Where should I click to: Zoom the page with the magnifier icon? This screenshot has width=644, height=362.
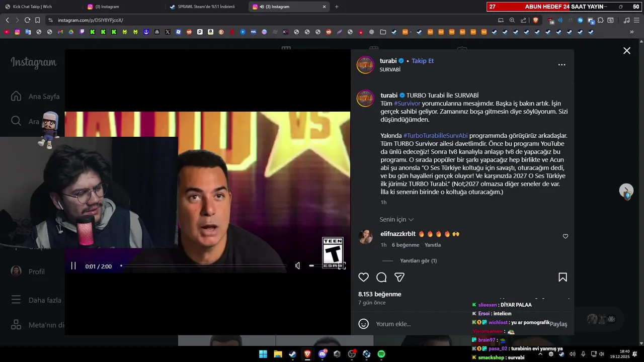(512, 20)
